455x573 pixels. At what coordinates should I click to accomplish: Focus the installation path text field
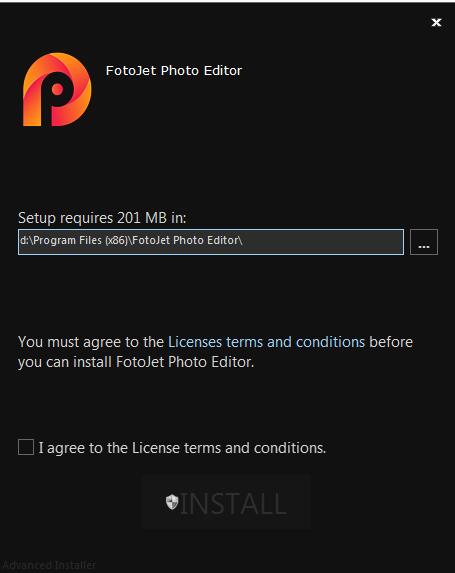[211, 242]
